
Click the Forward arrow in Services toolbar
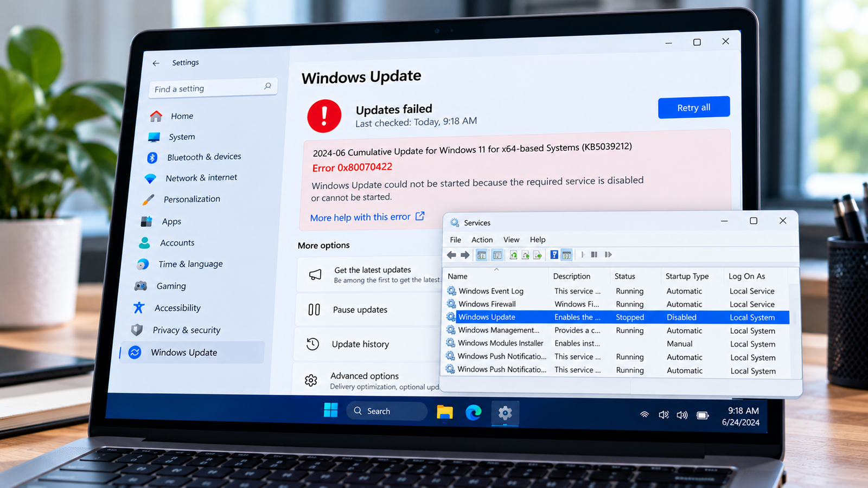[465, 255]
